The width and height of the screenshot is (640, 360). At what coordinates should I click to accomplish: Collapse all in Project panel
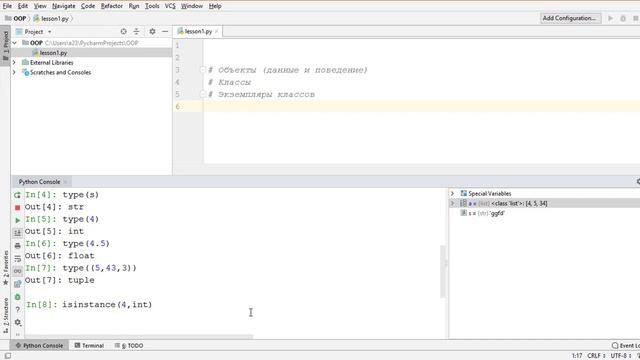click(x=136, y=31)
